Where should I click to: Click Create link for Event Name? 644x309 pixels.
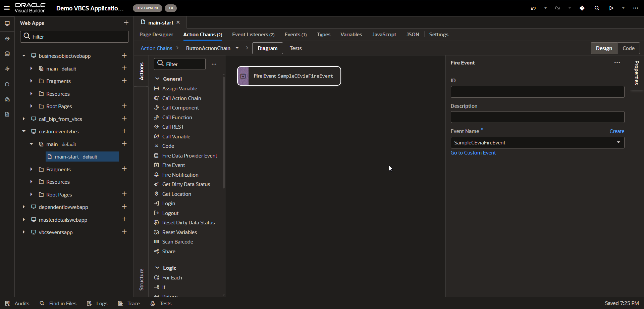(617, 131)
